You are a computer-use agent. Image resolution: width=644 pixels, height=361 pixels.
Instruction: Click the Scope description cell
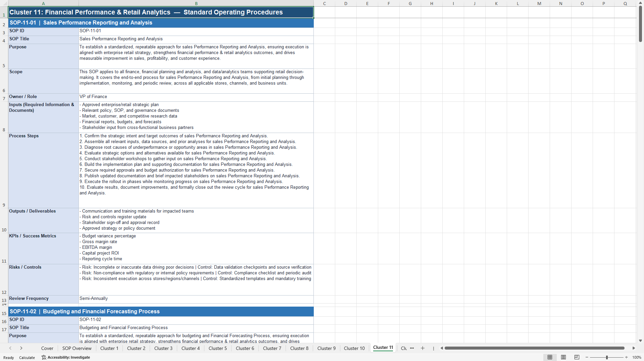pyautogui.click(x=196, y=81)
